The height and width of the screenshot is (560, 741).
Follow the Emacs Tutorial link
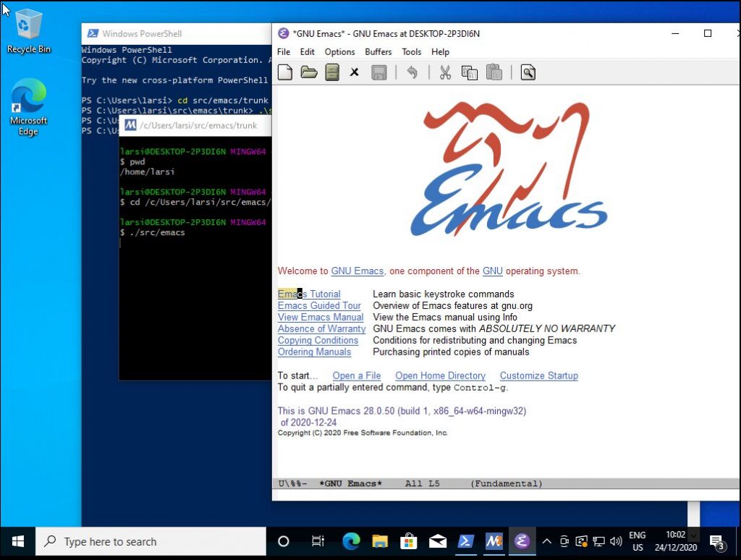(309, 294)
